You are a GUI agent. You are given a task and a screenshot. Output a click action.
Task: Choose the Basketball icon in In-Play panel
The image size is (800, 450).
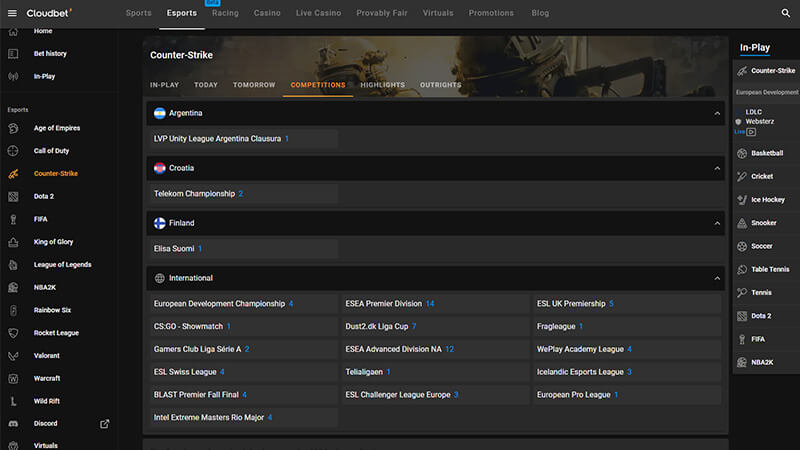tap(742, 154)
